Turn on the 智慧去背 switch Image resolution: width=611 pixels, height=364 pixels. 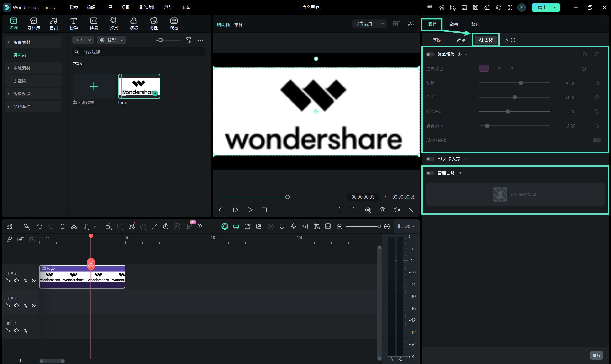click(x=430, y=173)
